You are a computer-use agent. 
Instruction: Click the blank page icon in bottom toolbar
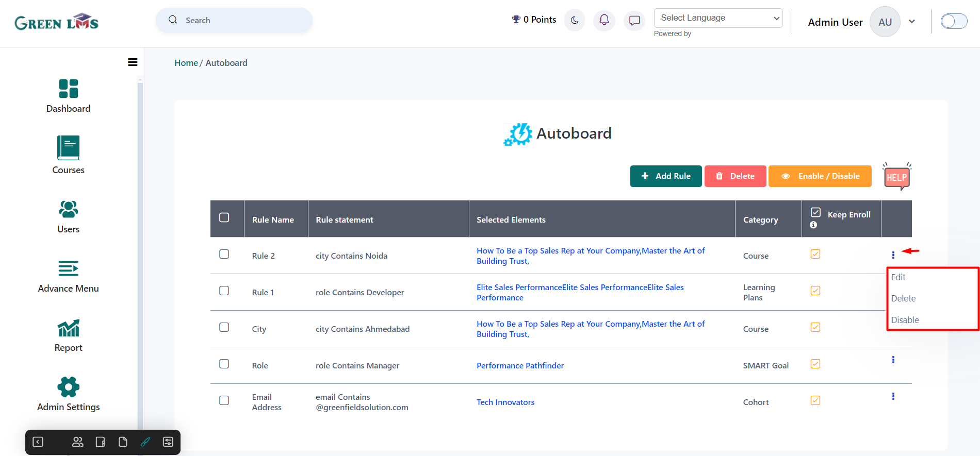pos(123,442)
